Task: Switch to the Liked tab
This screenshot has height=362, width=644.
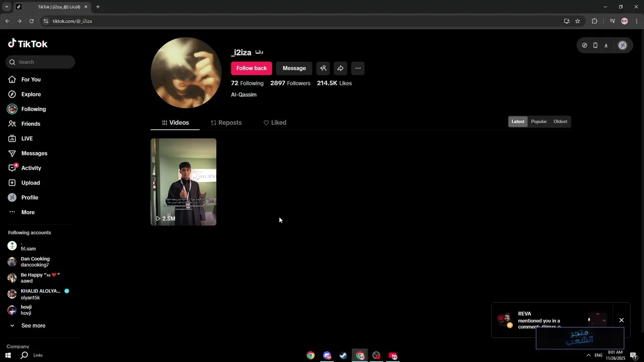Action: tap(275, 123)
